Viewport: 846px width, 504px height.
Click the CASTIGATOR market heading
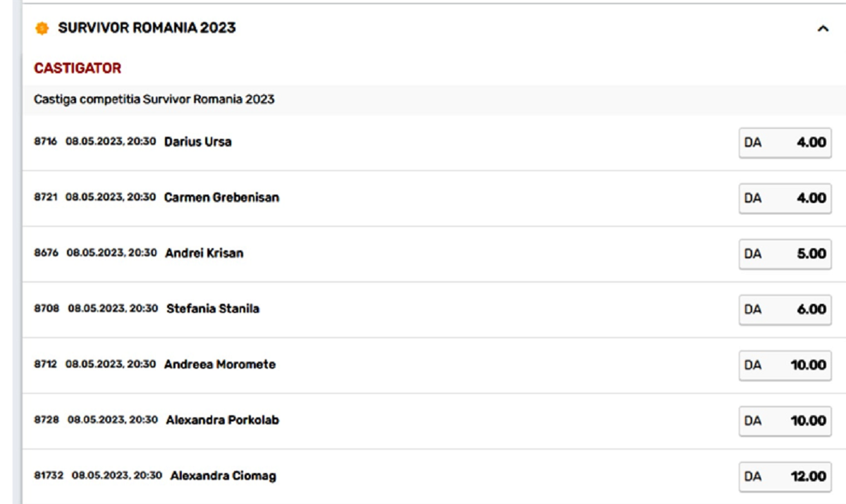tap(78, 68)
